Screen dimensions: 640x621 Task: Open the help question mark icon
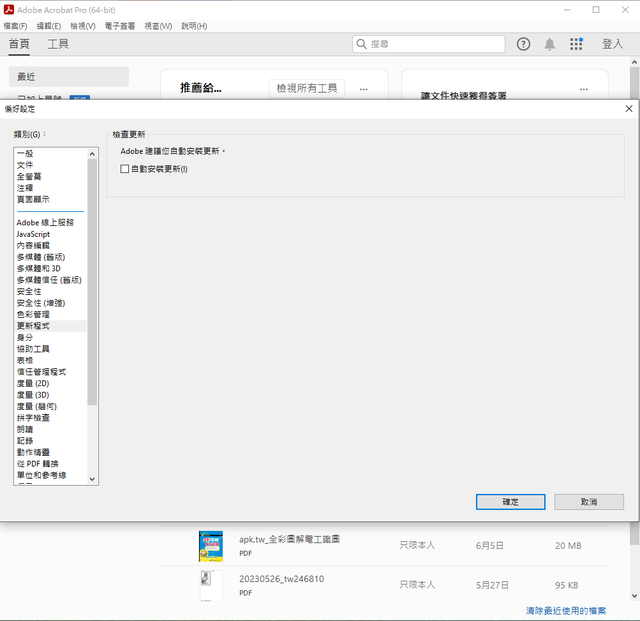(x=523, y=44)
